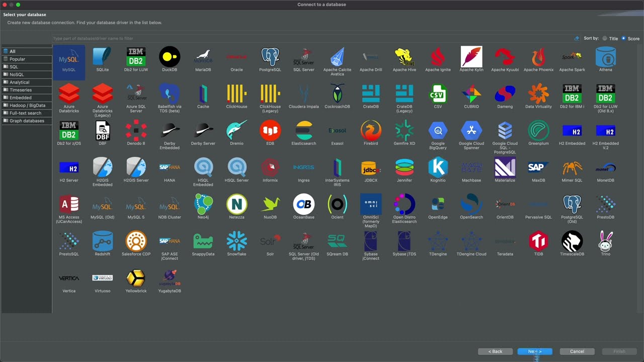Choose the CockroachDB driver
This screenshot has height=362, width=644.
(x=337, y=96)
